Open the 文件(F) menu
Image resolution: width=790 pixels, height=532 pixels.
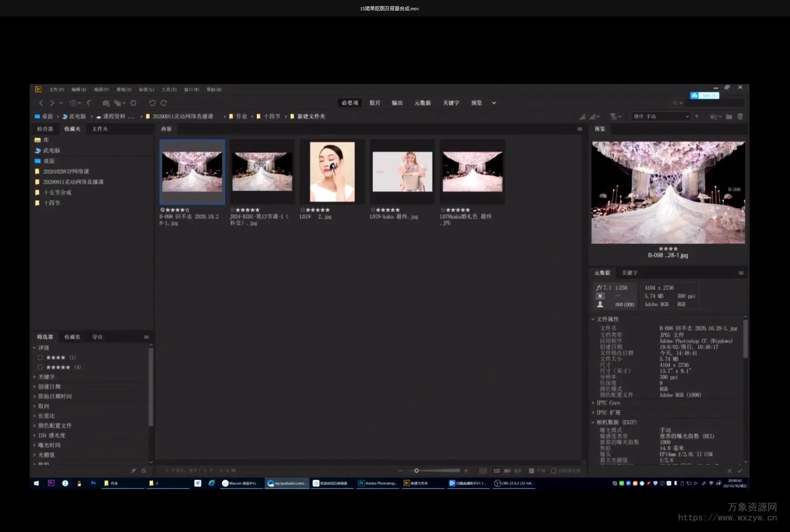coord(56,89)
